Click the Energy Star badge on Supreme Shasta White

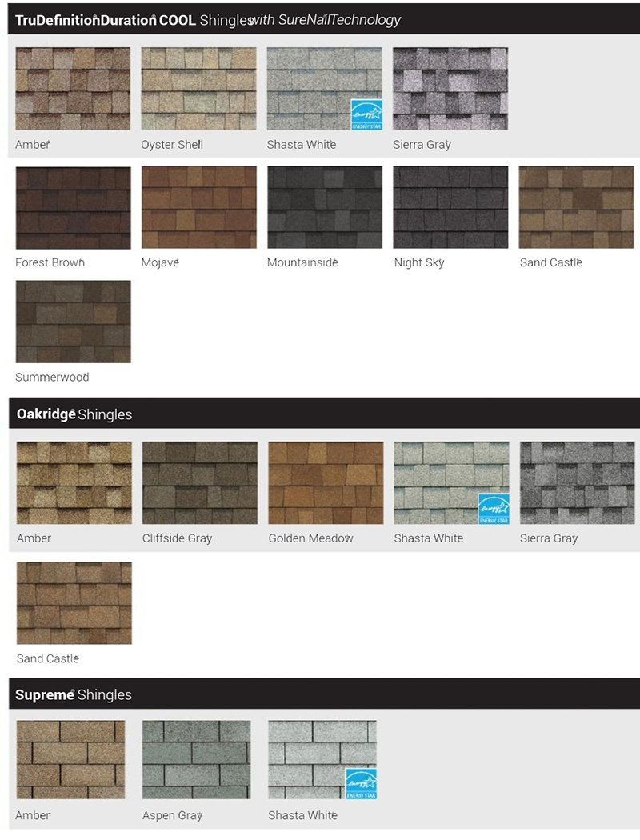(x=361, y=784)
